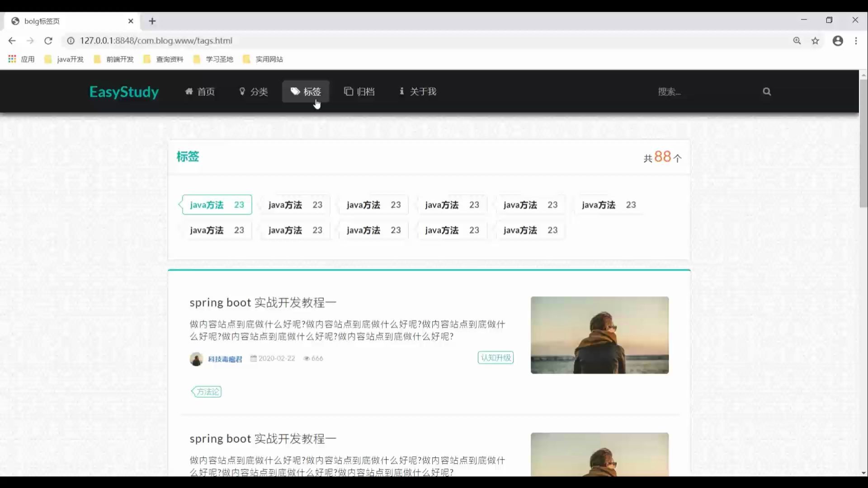Open the 学习圣地 bookmark folder
The image size is (868, 488).
click(213, 59)
